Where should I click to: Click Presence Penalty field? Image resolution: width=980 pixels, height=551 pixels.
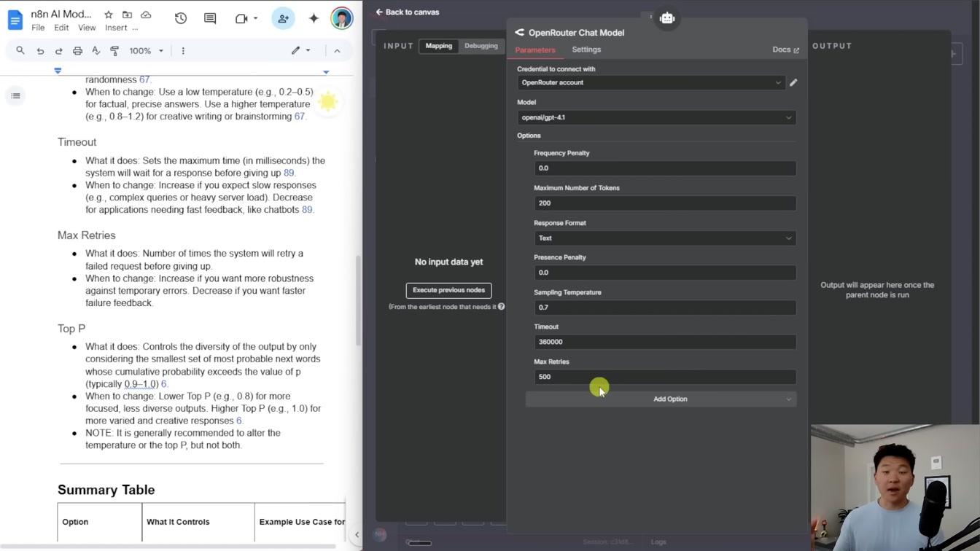coord(665,273)
